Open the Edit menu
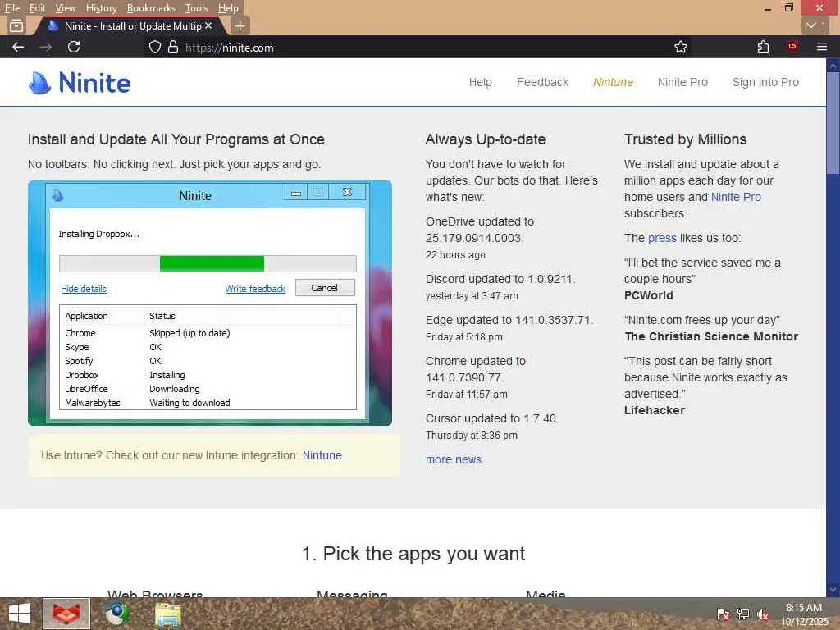Viewport: 840px width, 630px height. [38, 8]
